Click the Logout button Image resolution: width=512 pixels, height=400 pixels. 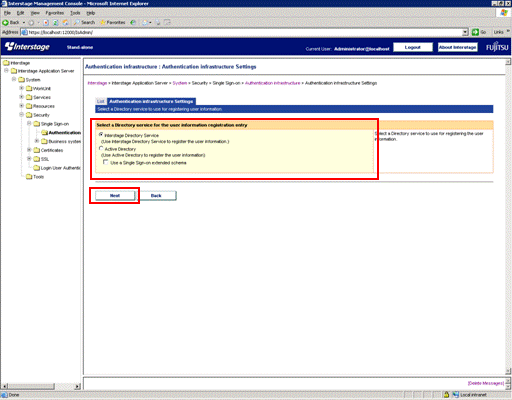413,47
